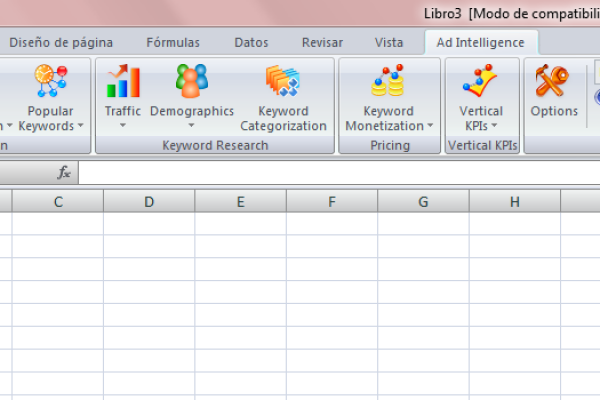Go to the Revisar tab

[x=322, y=42]
